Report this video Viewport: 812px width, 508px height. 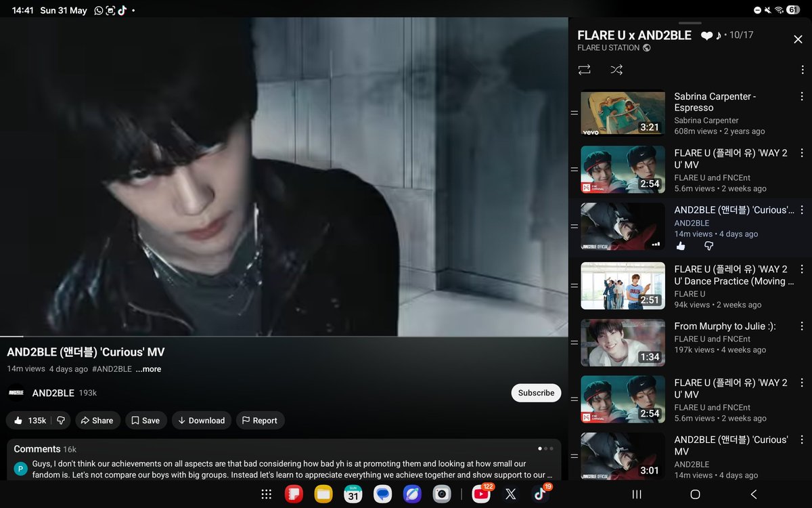click(260, 421)
